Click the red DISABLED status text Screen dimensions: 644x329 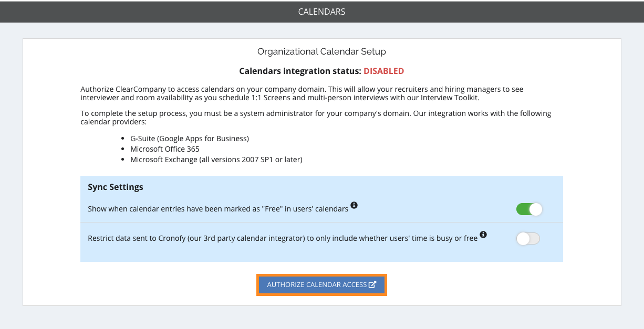coord(383,71)
